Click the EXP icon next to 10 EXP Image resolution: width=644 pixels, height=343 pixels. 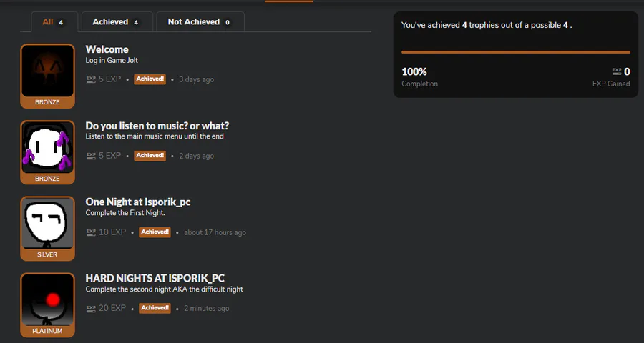91,232
